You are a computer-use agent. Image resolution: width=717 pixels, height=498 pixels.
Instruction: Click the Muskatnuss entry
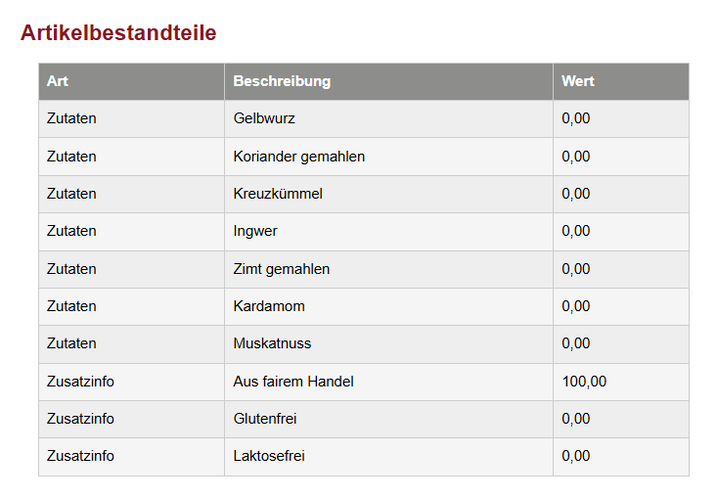pos(272,344)
